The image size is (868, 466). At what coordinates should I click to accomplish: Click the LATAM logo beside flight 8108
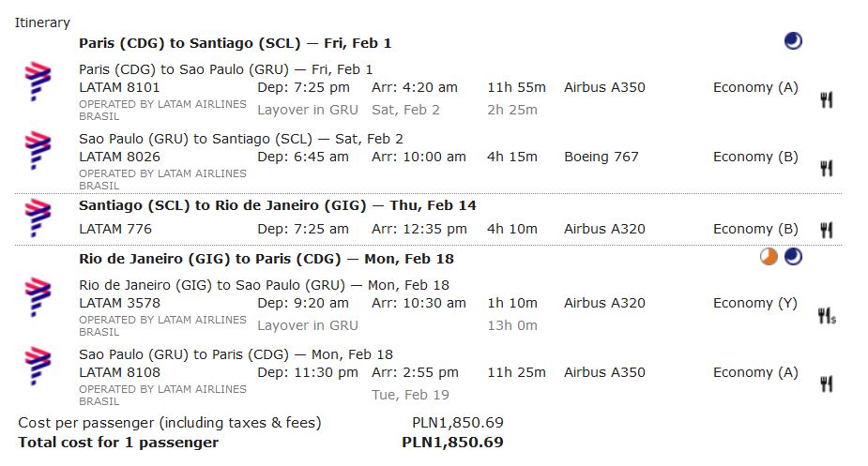click(38, 366)
